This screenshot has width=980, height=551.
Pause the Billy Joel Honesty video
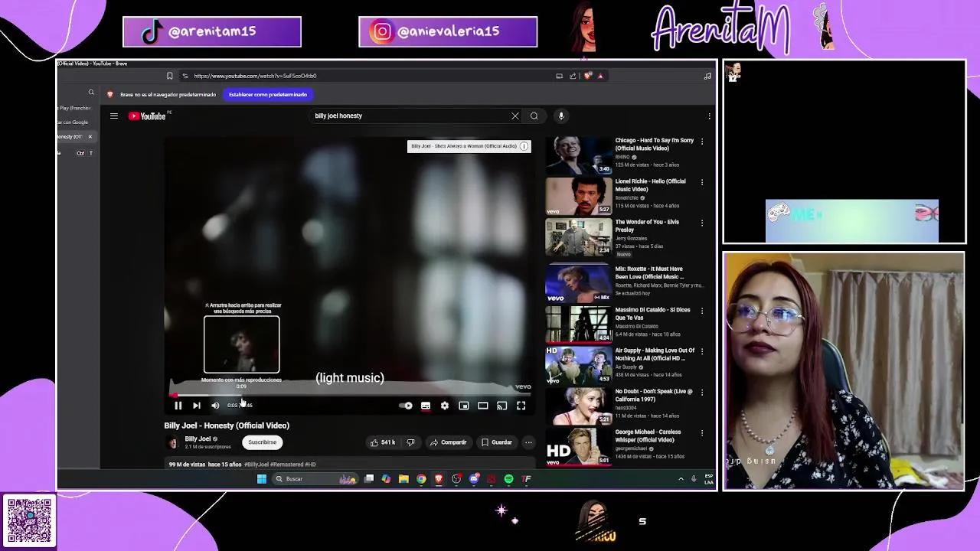pyautogui.click(x=178, y=406)
